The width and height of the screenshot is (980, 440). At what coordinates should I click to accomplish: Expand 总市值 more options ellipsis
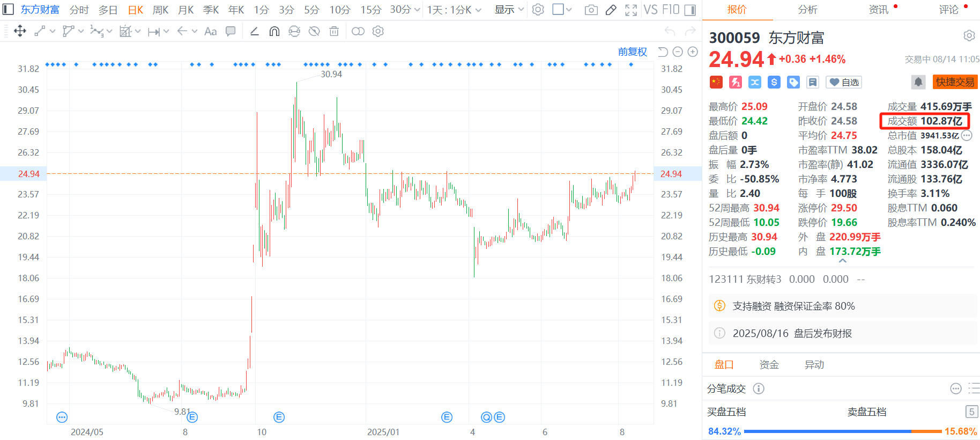click(x=966, y=135)
